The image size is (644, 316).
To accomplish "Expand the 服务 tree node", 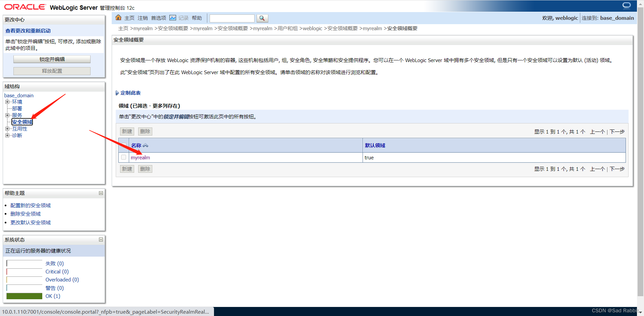I will (x=7, y=115).
